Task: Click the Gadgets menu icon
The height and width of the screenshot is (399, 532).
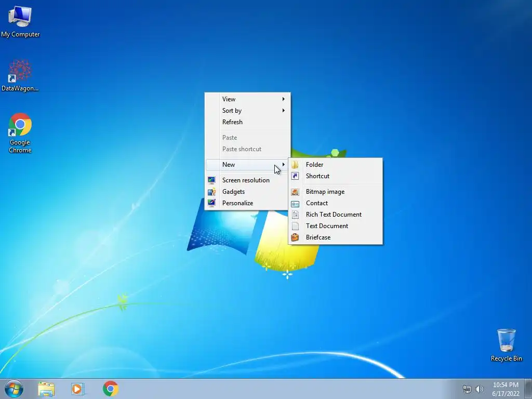Action: 211,192
